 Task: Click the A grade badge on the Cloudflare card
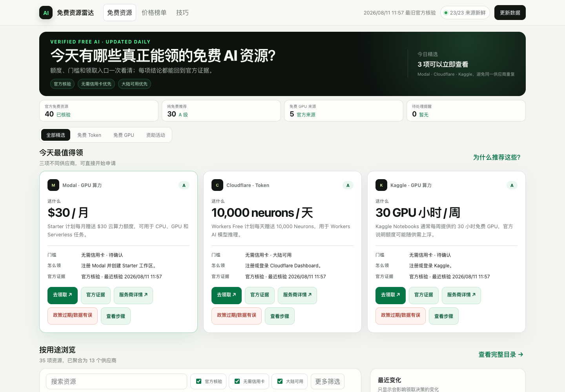point(348,185)
